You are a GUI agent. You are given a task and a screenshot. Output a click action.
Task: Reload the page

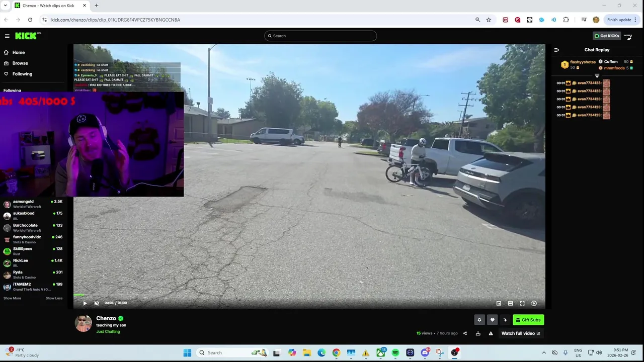30,20
